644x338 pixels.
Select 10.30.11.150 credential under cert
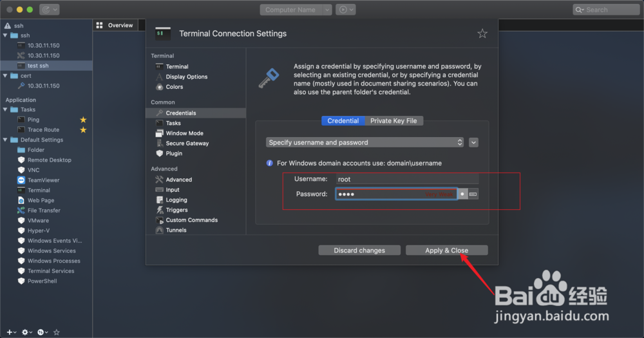click(44, 86)
